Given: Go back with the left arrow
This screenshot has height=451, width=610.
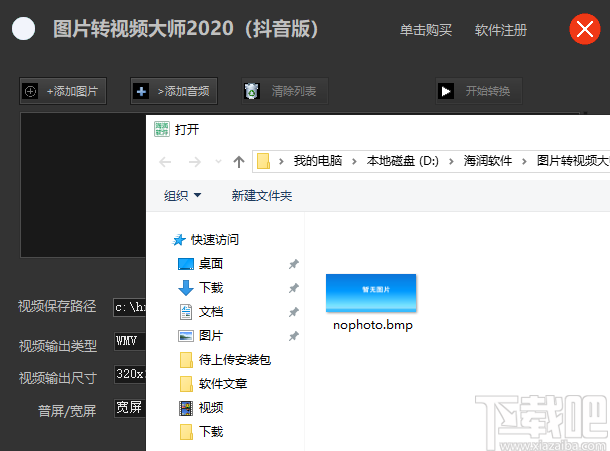Looking at the screenshot, I should click(x=165, y=161).
